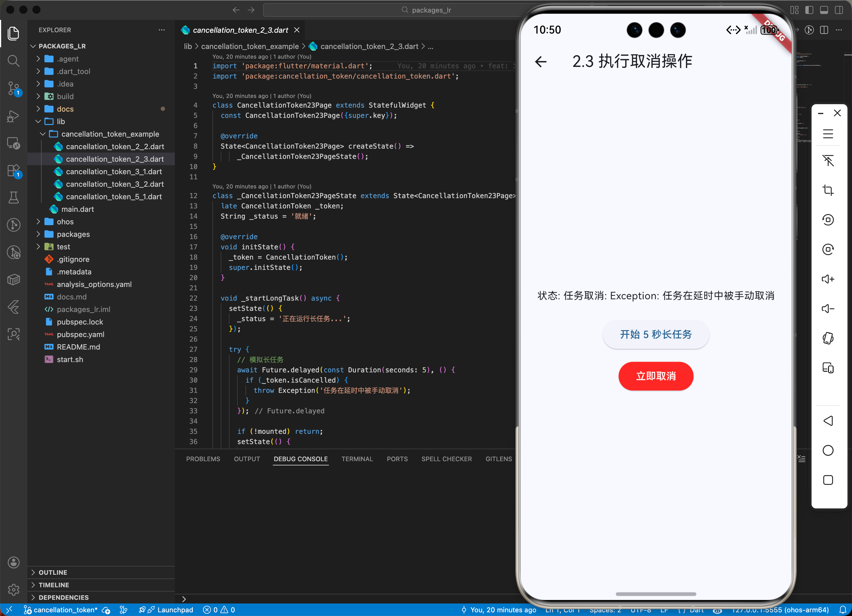Open the Extensions view
The image size is (852, 616).
tap(13, 171)
